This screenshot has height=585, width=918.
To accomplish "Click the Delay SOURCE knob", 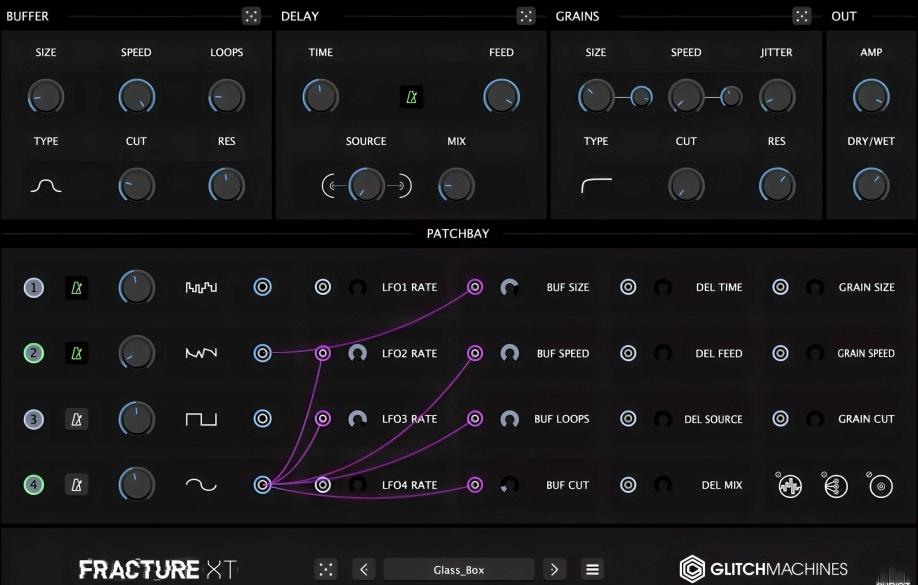I will tap(366, 186).
